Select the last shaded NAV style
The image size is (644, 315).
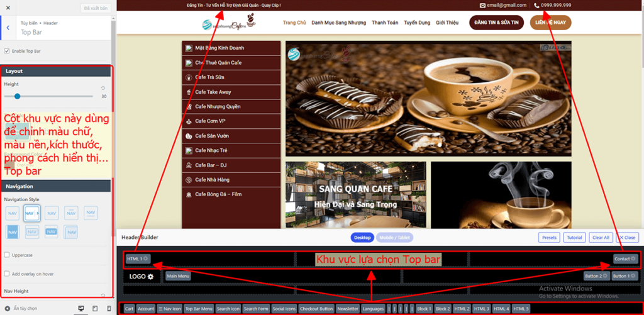click(x=70, y=232)
